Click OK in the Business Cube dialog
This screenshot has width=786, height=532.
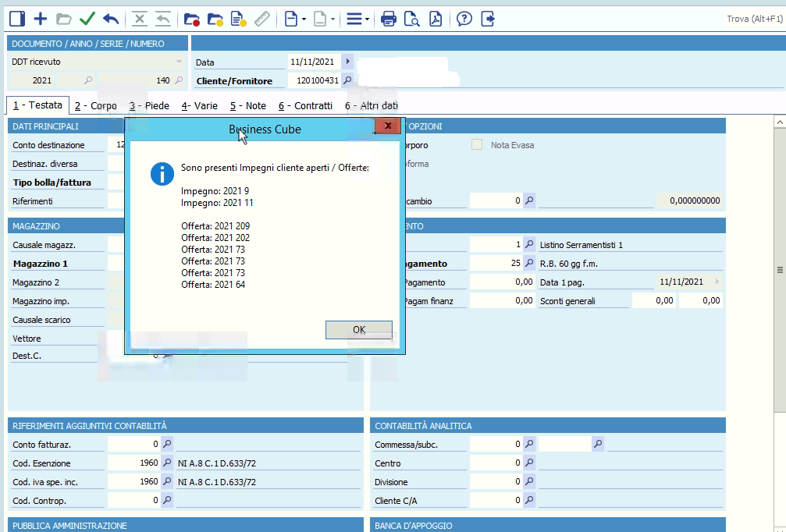(359, 330)
